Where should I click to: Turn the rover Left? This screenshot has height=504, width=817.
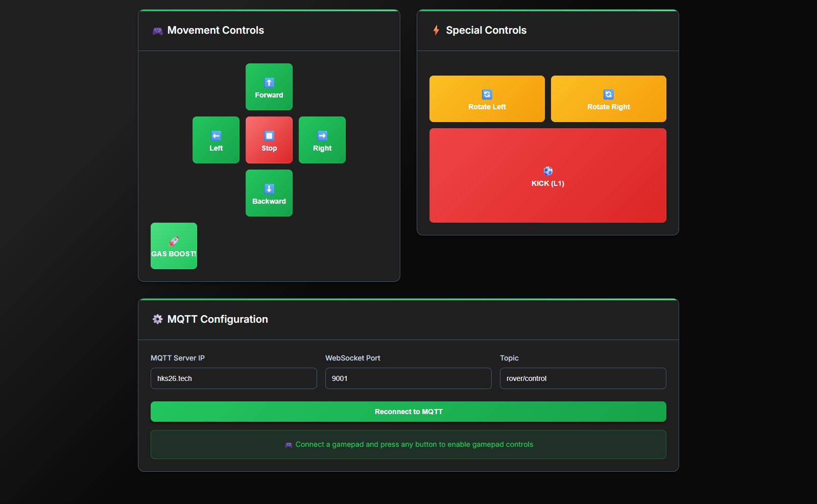click(216, 140)
